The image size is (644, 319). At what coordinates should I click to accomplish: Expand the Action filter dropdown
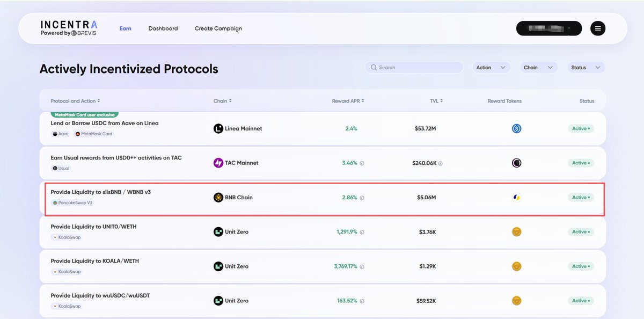(491, 68)
